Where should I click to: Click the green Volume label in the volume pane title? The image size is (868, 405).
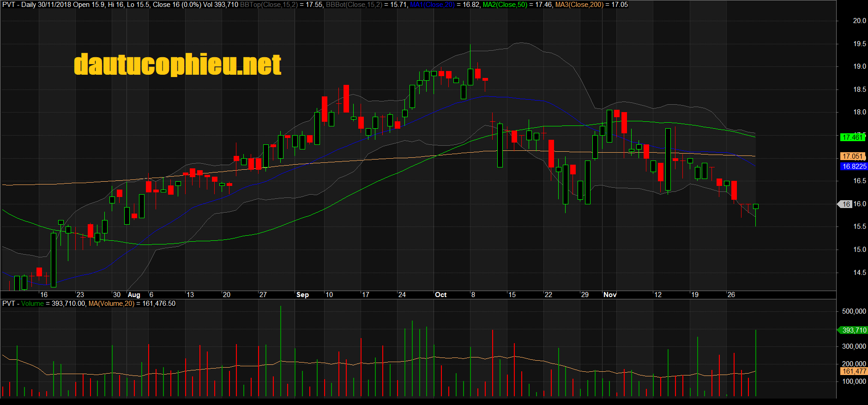tap(32, 304)
